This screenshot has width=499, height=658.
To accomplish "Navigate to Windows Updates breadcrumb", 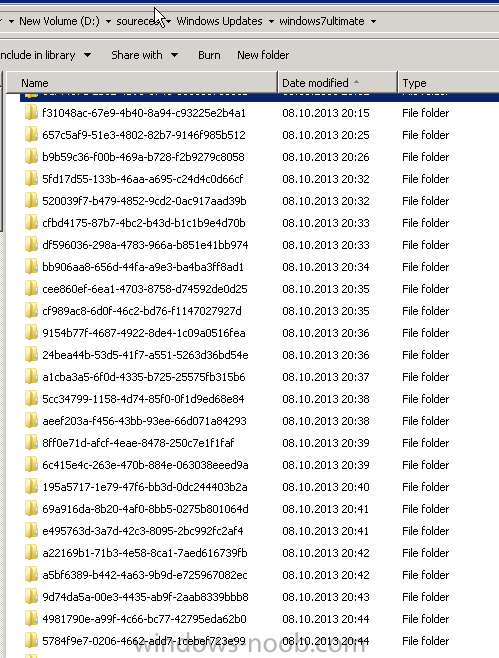I will tap(219, 21).
